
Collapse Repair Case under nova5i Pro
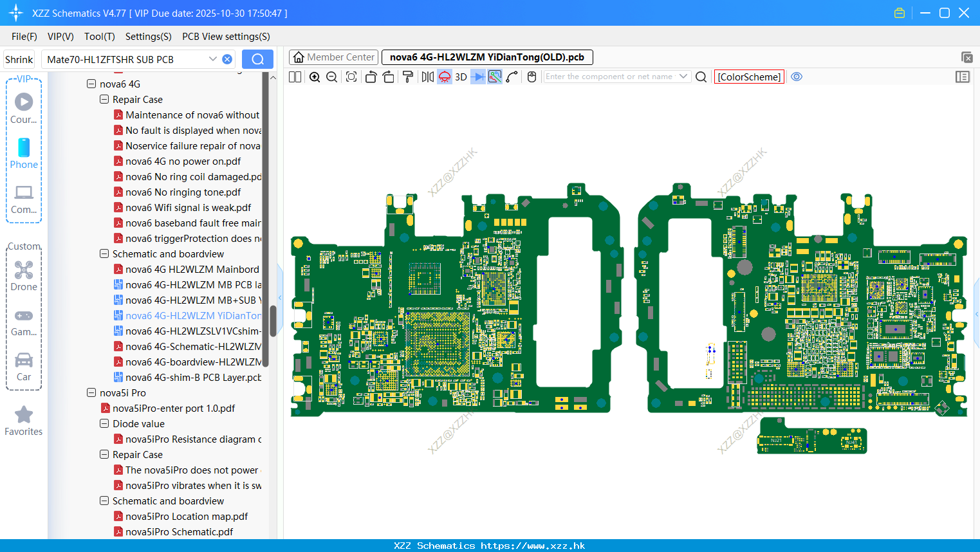tap(104, 454)
